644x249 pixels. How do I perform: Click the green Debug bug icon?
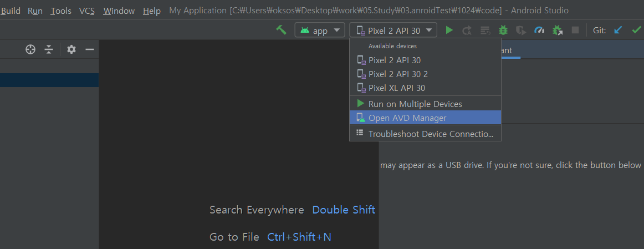(503, 30)
